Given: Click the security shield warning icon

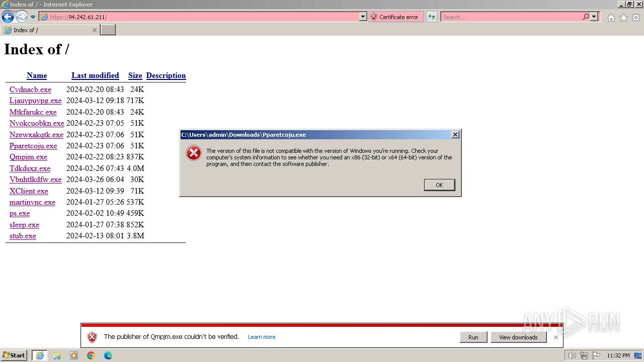Looking at the screenshot, I should pos(92,337).
